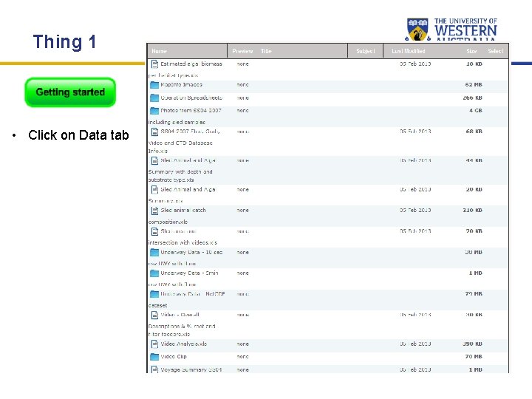Open the MapInfo Images folder link
Screen dimensions: 532x399
click(x=181, y=84)
